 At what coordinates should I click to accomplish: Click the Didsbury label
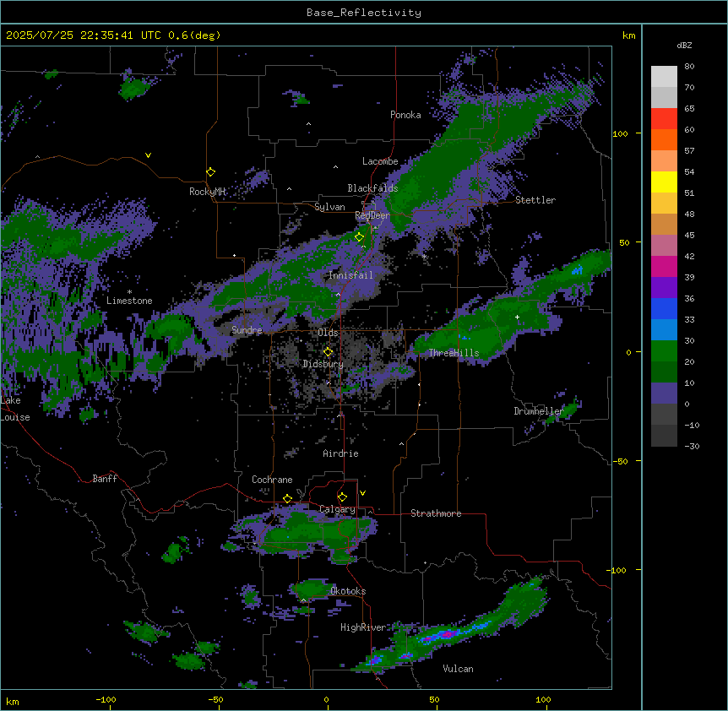(323, 364)
